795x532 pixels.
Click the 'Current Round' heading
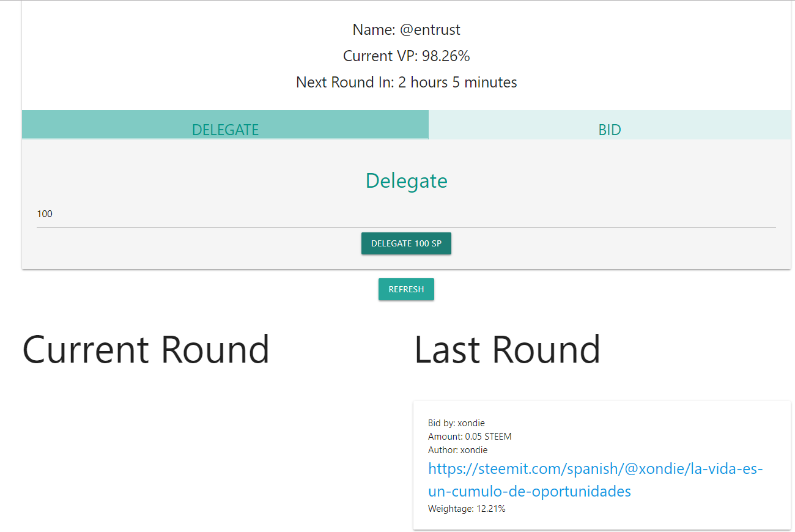click(146, 350)
